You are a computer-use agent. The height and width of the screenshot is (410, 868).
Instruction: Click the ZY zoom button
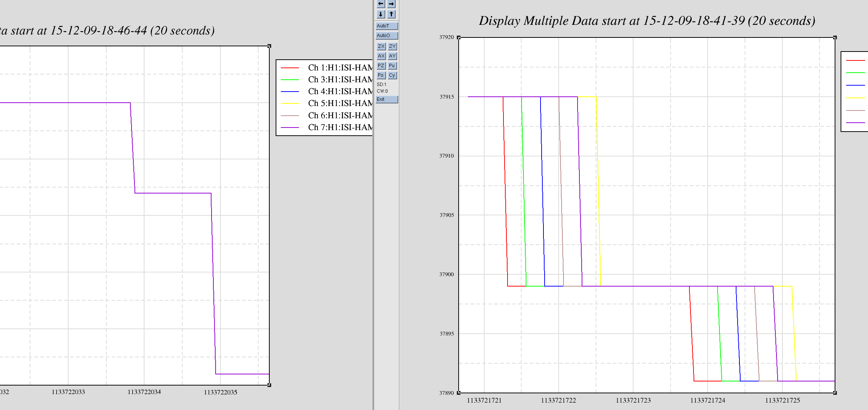tap(392, 46)
